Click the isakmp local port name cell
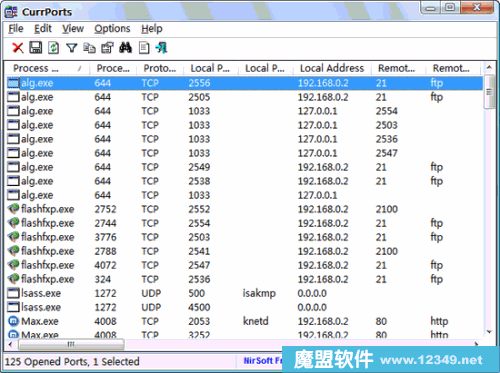The width and height of the screenshot is (500, 373). click(x=259, y=293)
